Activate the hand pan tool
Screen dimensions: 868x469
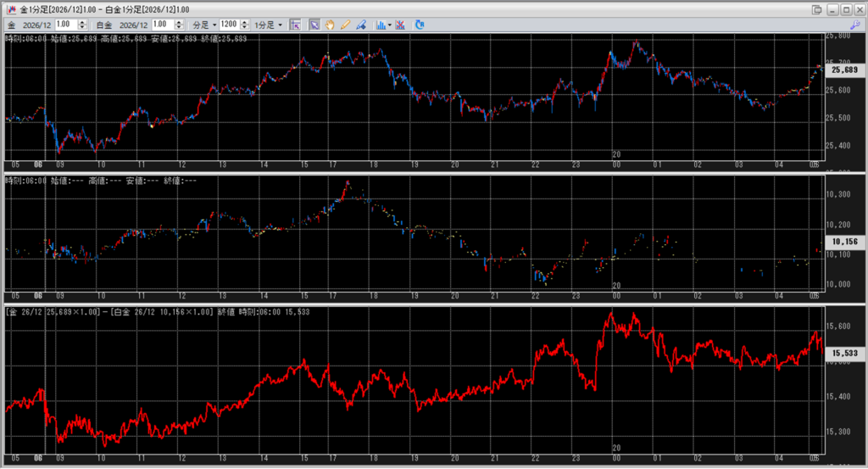coord(330,25)
